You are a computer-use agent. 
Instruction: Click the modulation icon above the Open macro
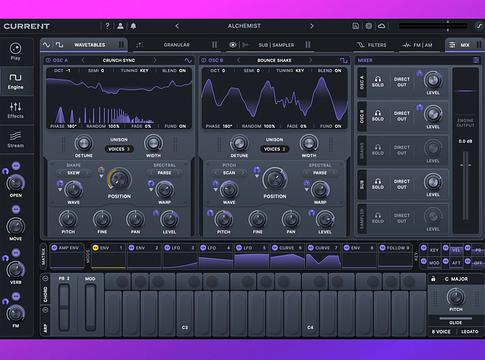(x=16, y=166)
